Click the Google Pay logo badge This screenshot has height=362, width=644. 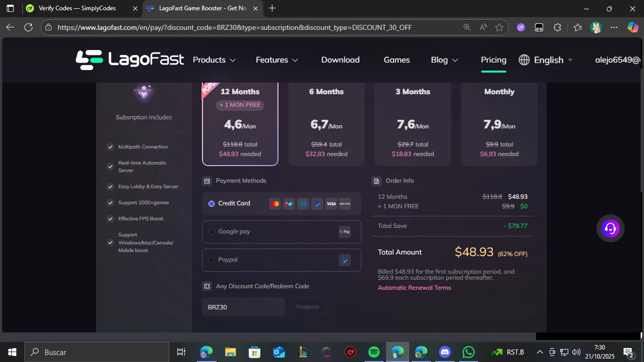coord(345,232)
